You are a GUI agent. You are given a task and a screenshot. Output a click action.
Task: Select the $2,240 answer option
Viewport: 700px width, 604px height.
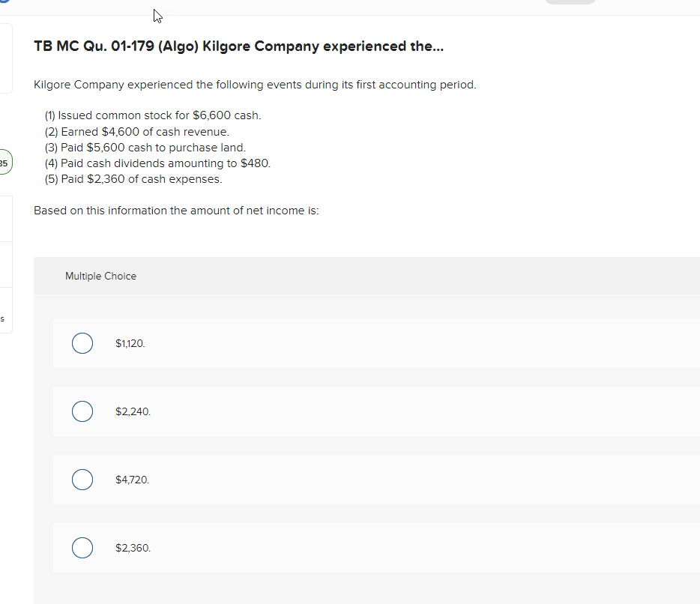pos(82,411)
